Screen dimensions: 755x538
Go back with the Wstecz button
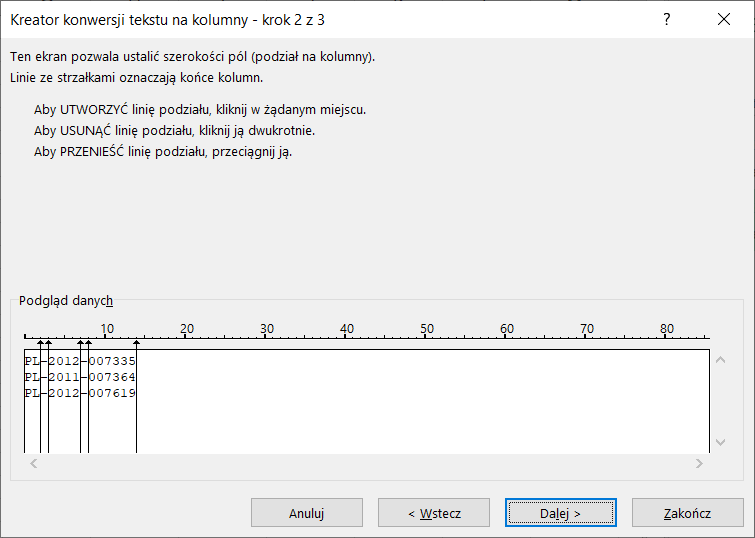434,513
